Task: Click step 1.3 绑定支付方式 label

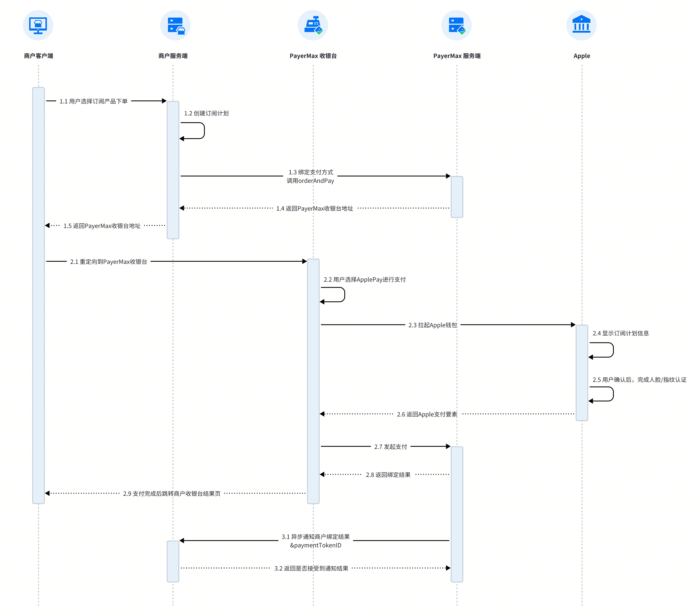Action: [311, 172]
